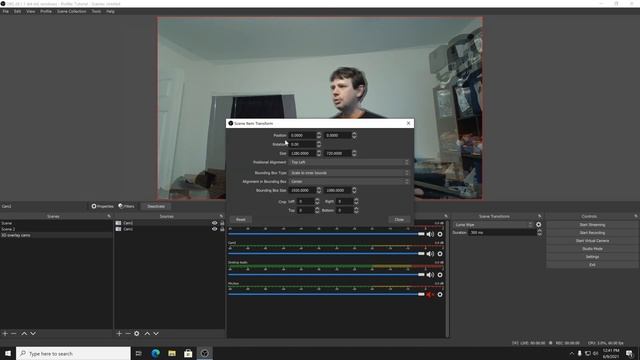The width and height of the screenshot is (640, 360).
Task: Pop out the Sources dock with its header icon
Action: coord(221,216)
